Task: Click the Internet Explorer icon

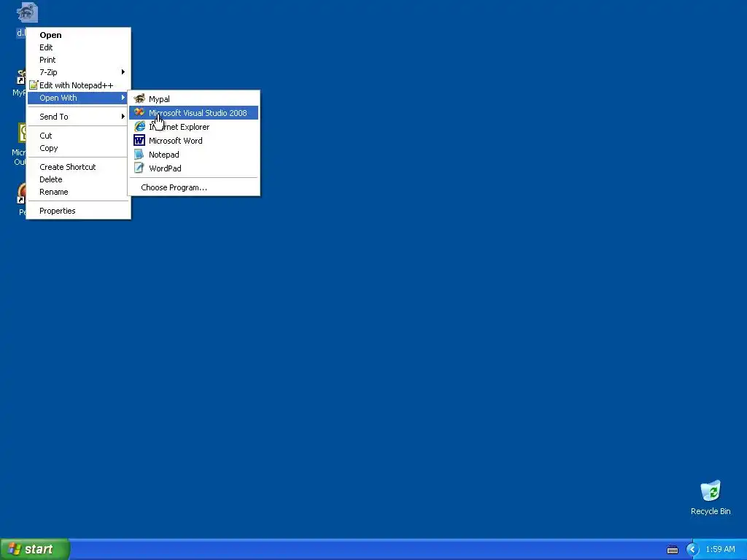Action: [x=139, y=126]
